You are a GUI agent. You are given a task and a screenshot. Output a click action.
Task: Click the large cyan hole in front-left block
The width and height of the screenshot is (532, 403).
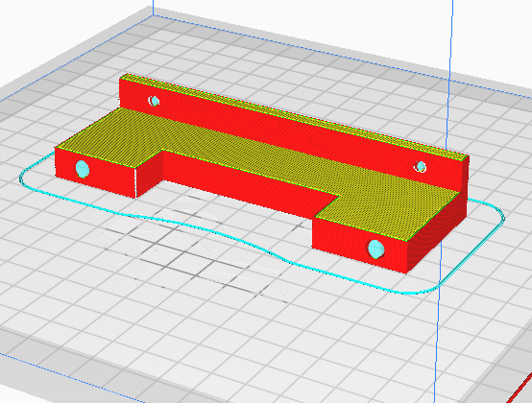[83, 169]
